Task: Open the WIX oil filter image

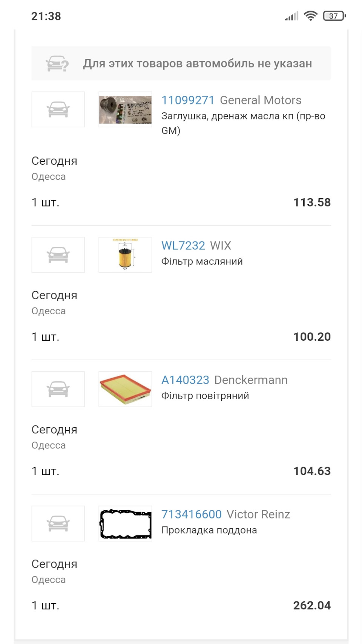Action: [125, 255]
